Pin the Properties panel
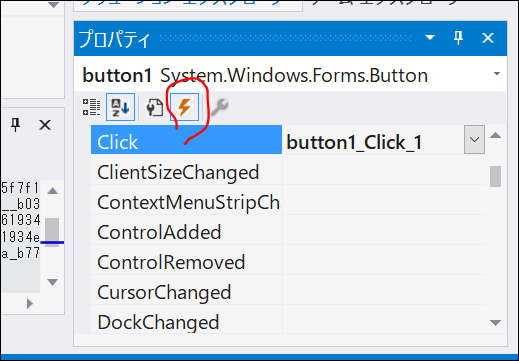 (x=459, y=38)
